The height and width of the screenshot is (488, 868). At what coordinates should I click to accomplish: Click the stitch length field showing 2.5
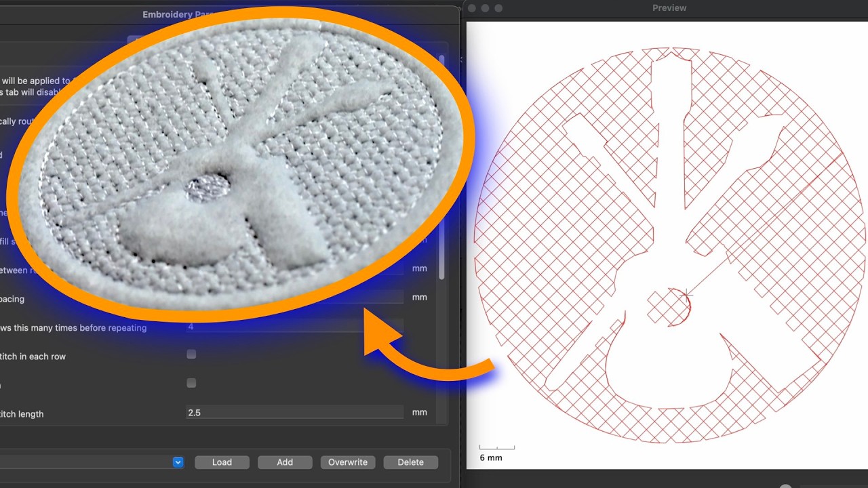pos(295,412)
